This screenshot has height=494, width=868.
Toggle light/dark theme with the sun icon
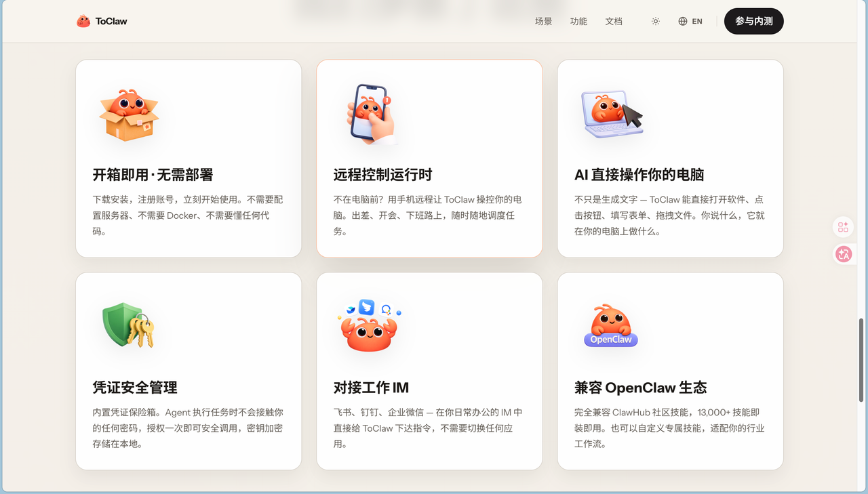click(655, 21)
